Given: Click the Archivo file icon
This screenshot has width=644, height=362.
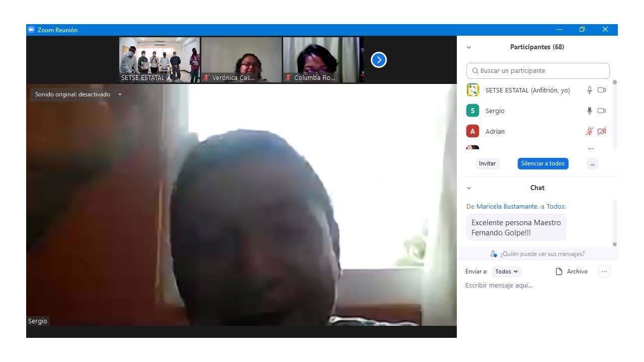Looking at the screenshot, I should click(559, 271).
